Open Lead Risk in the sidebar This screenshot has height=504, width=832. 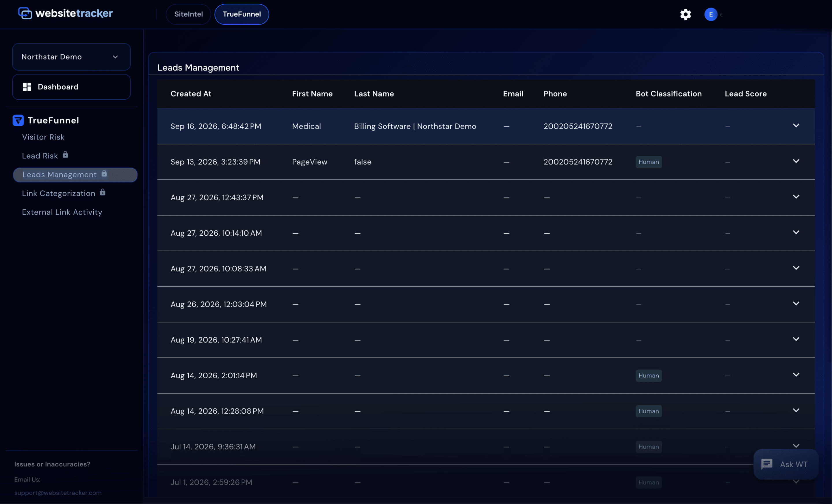[40, 156]
